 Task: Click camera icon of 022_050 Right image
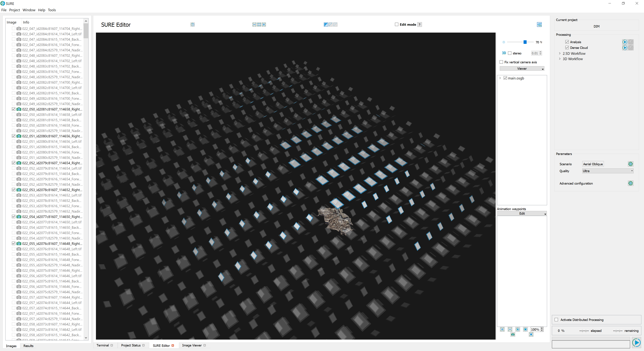[x=19, y=109]
